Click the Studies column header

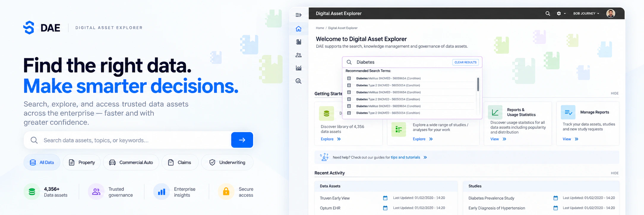(475, 186)
